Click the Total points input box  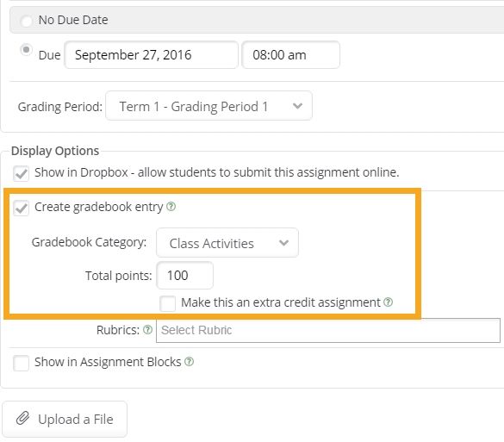[185, 275]
